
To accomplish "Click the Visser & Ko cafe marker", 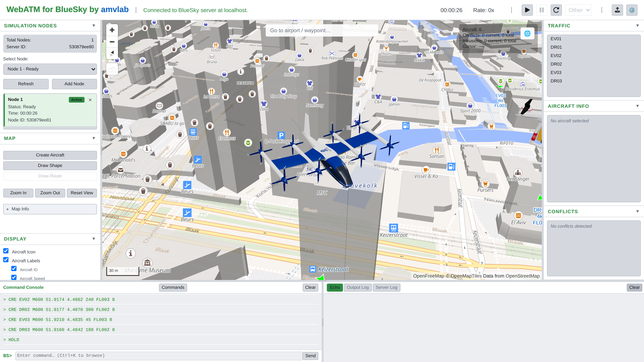I will (x=426, y=170).
